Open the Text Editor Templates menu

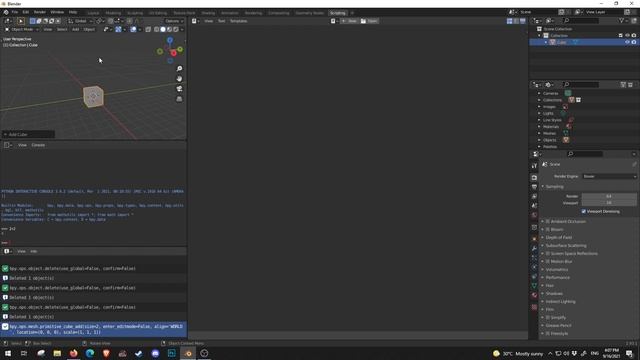[x=238, y=21]
